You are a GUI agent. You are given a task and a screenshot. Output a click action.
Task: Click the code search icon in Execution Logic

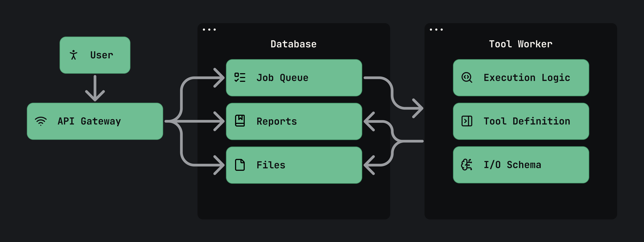click(x=467, y=77)
